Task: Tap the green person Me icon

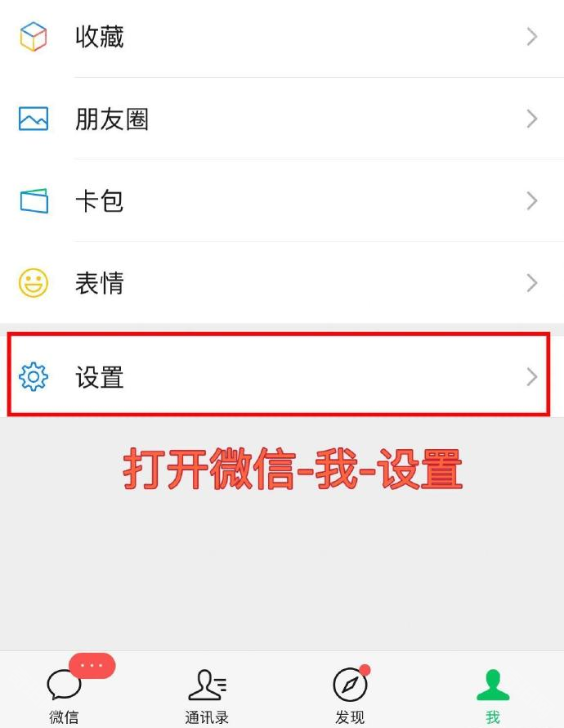Action: pos(493,685)
